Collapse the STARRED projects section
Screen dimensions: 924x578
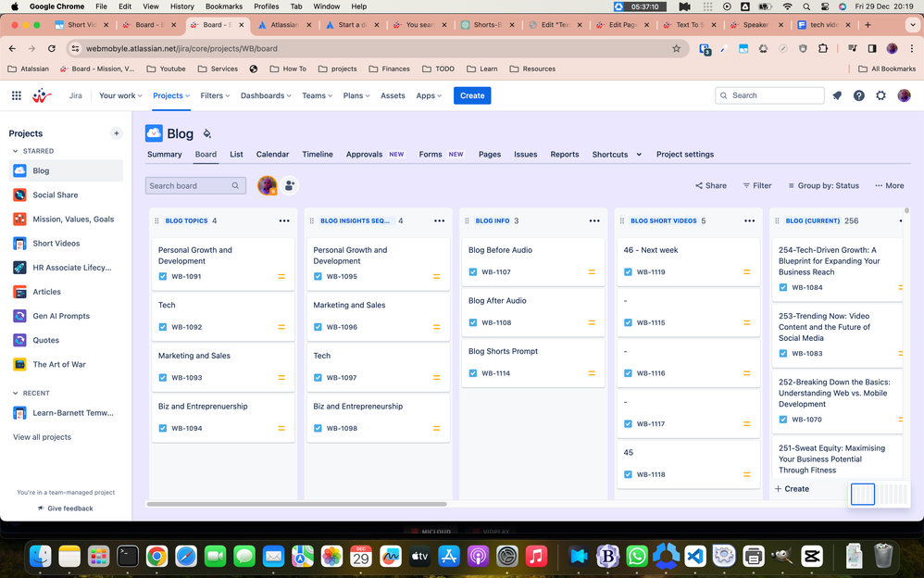pos(16,151)
